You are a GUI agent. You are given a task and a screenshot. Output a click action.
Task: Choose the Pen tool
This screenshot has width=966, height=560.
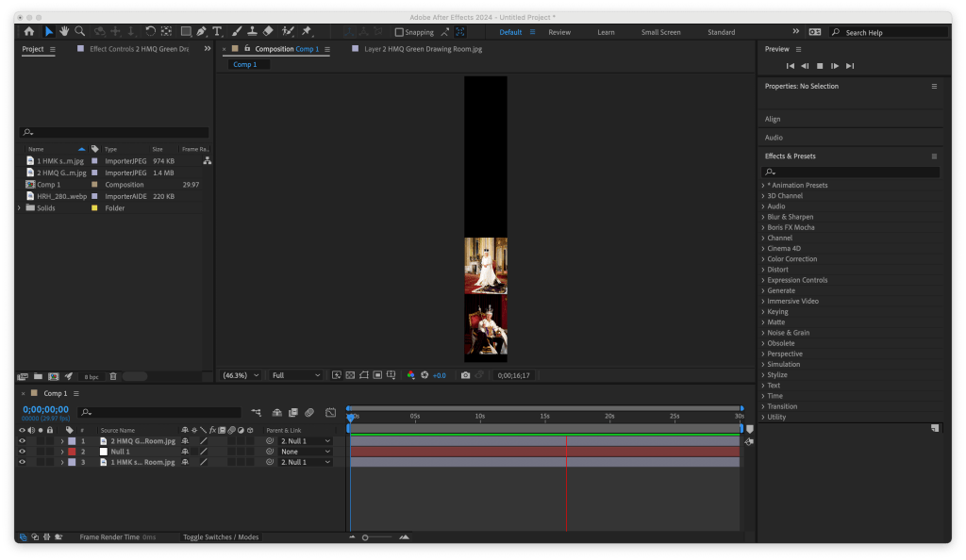pyautogui.click(x=201, y=31)
